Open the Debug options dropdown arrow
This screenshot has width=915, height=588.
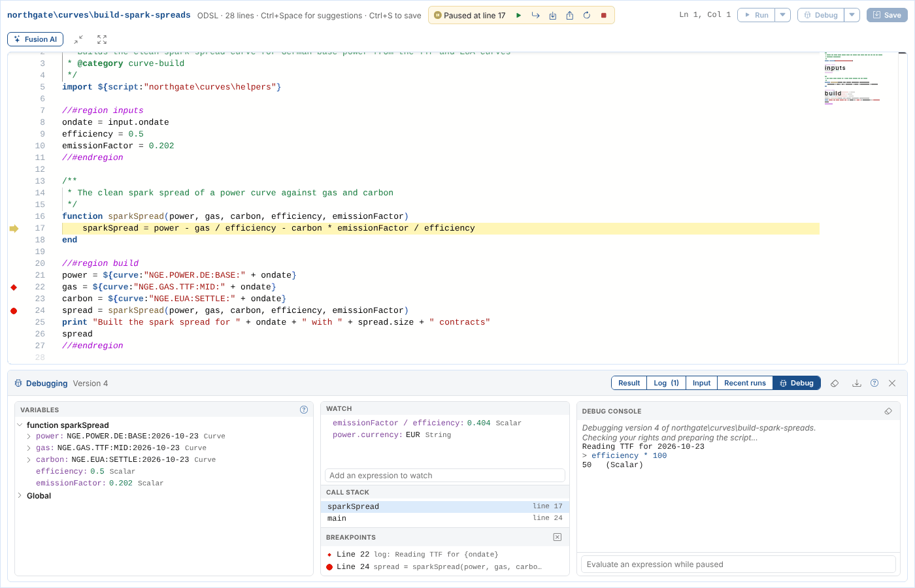(x=852, y=15)
